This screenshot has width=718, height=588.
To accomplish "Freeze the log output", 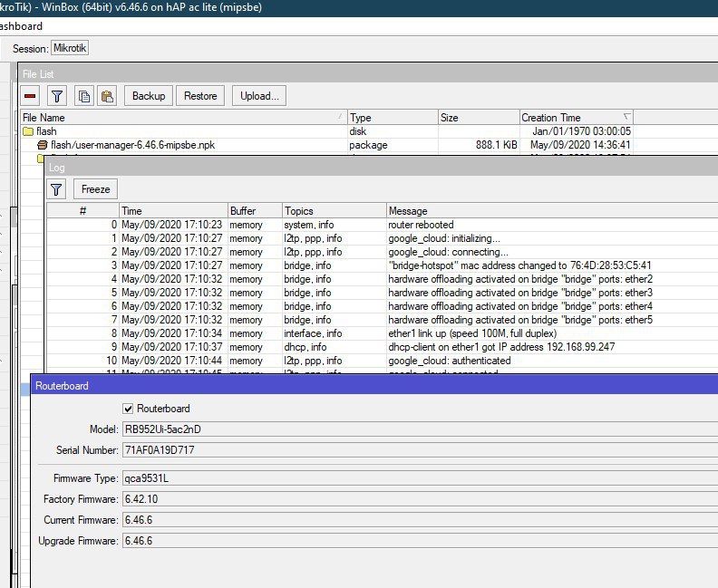I will pyautogui.click(x=96, y=189).
